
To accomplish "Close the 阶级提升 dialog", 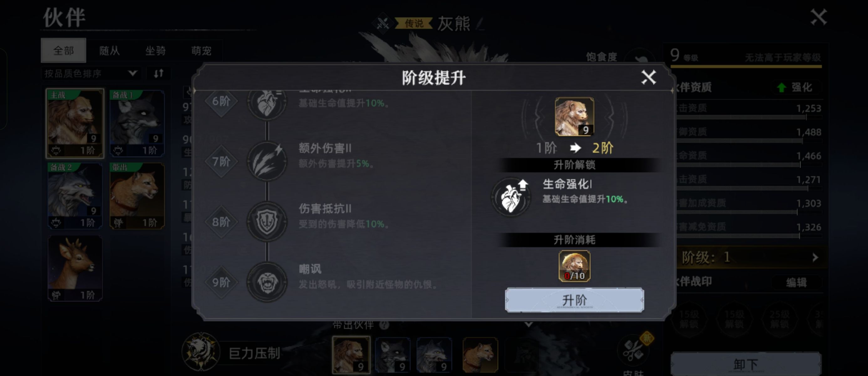I will 648,78.
